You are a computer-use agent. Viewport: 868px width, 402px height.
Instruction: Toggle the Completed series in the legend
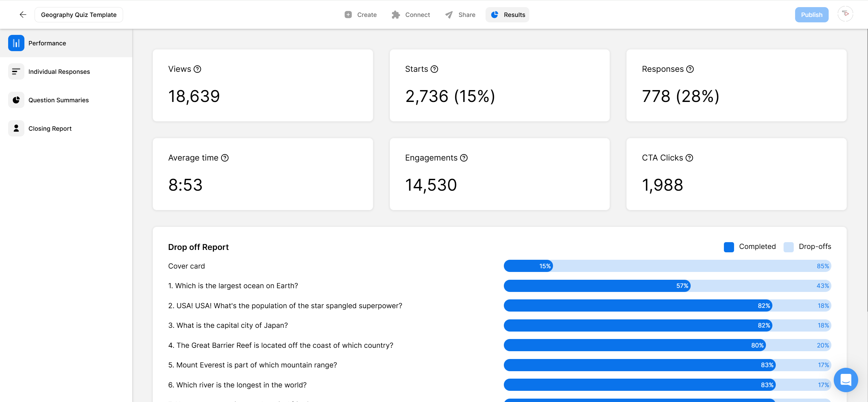[x=757, y=247]
